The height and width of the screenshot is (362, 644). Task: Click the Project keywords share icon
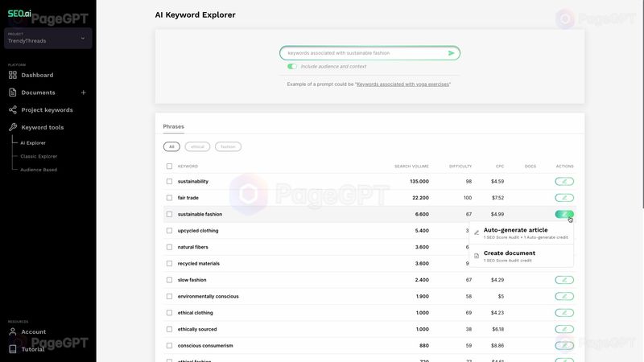tap(13, 109)
